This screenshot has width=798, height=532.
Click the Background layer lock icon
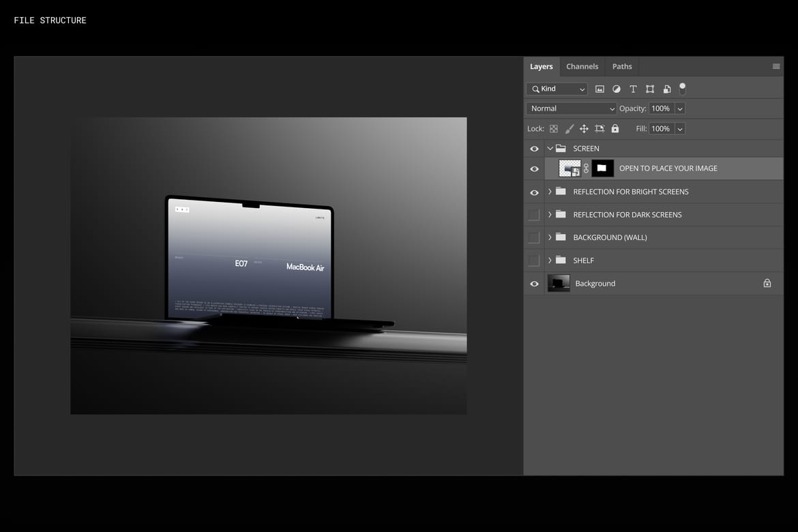pyautogui.click(x=767, y=283)
